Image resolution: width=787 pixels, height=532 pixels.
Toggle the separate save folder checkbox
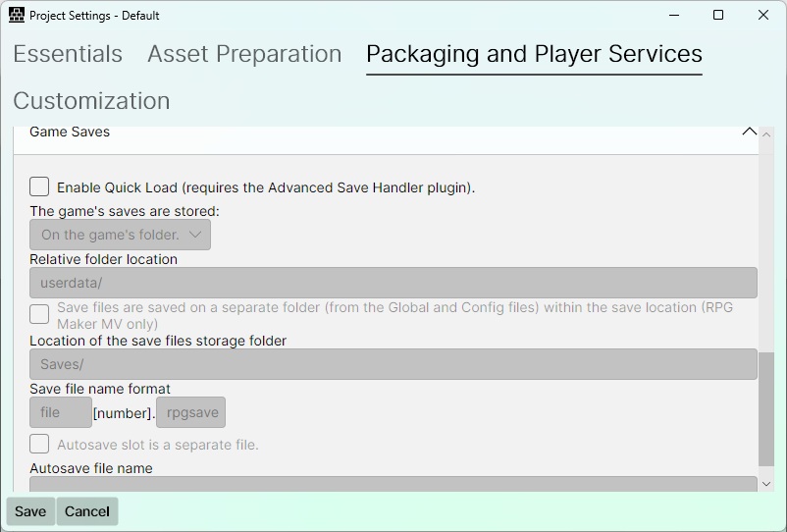click(39, 315)
